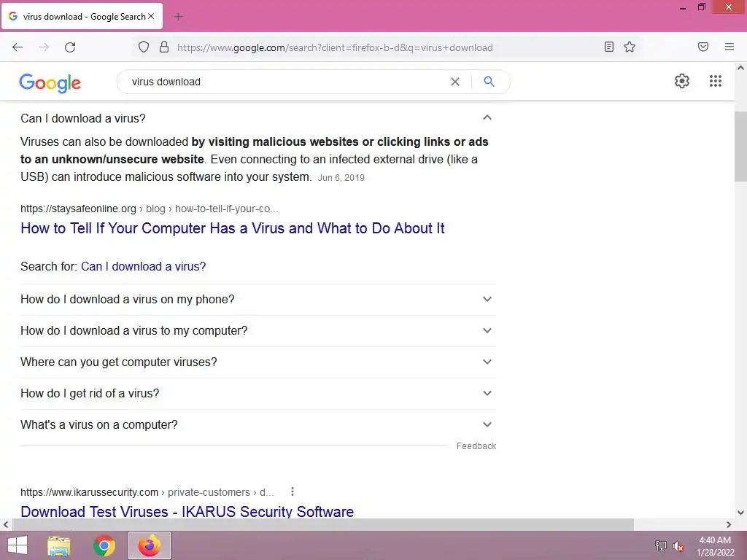Expand 'How do I get rid of a virus?'

258,394
